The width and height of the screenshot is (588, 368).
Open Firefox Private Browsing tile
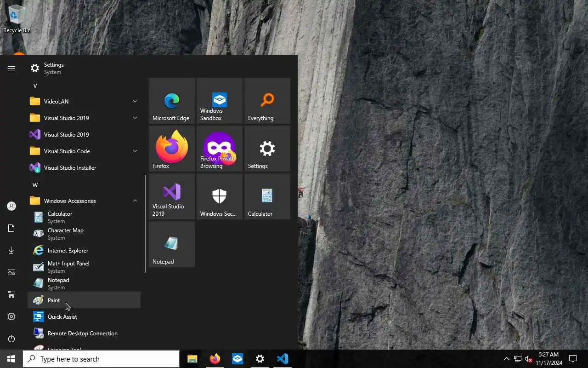coord(219,149)
